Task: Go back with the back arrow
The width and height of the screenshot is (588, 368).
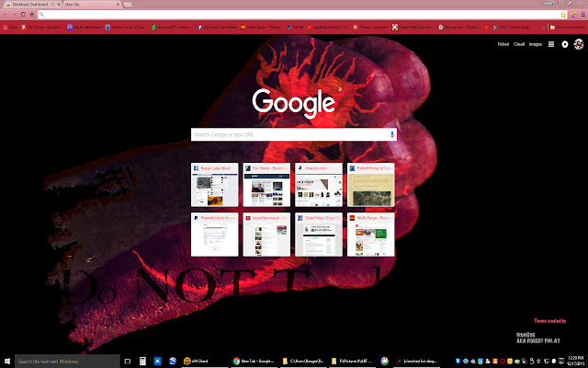Action: 6,15
